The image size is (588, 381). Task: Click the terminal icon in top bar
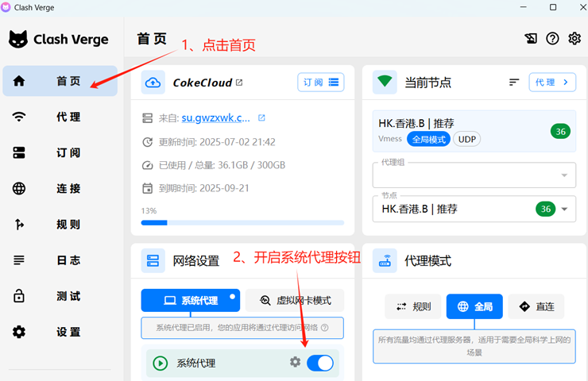click(531, 38)
